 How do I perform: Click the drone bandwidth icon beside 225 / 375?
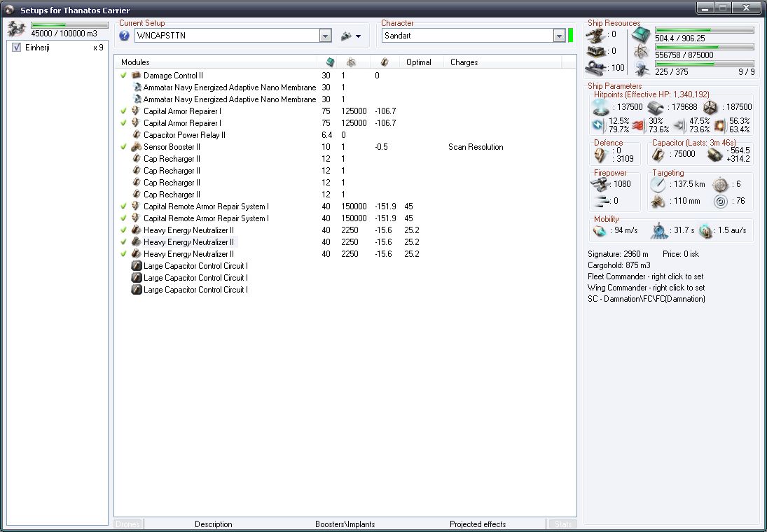[x=641, y=69]
